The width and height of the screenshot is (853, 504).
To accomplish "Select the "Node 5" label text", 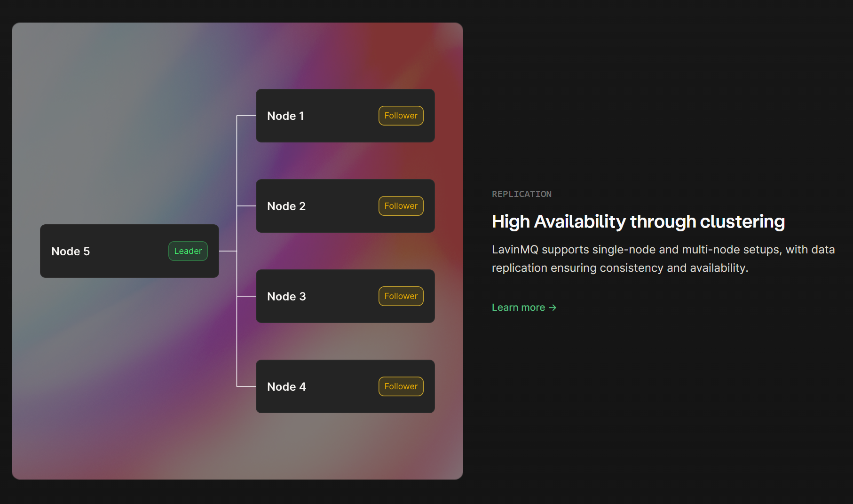I will click(71, 252).
